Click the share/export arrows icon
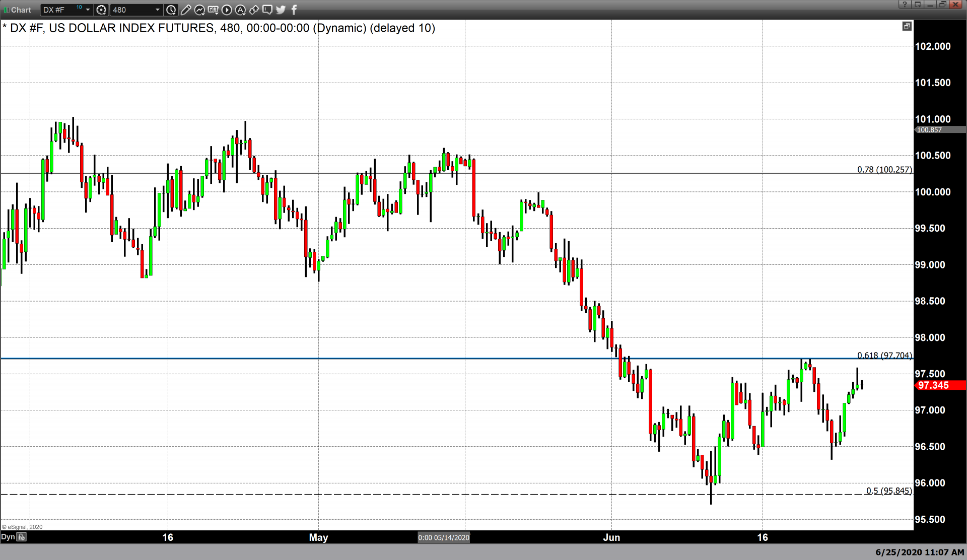The height and width of the screenshot is (560, 967). click(x=254, y=10)
